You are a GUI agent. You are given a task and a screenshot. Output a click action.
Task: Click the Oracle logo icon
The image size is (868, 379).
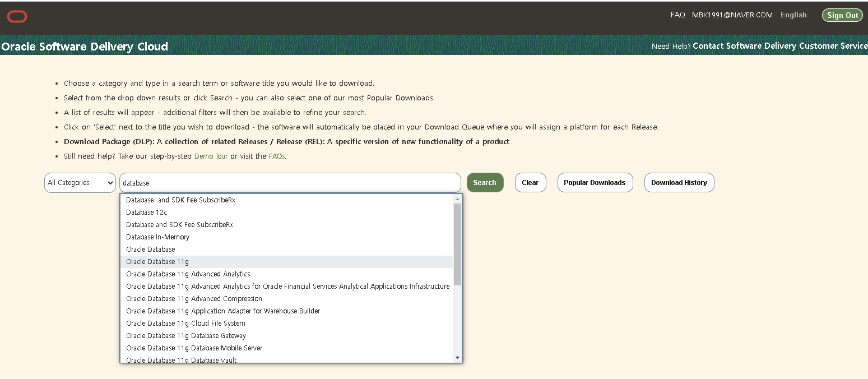(x=17, y=17)
